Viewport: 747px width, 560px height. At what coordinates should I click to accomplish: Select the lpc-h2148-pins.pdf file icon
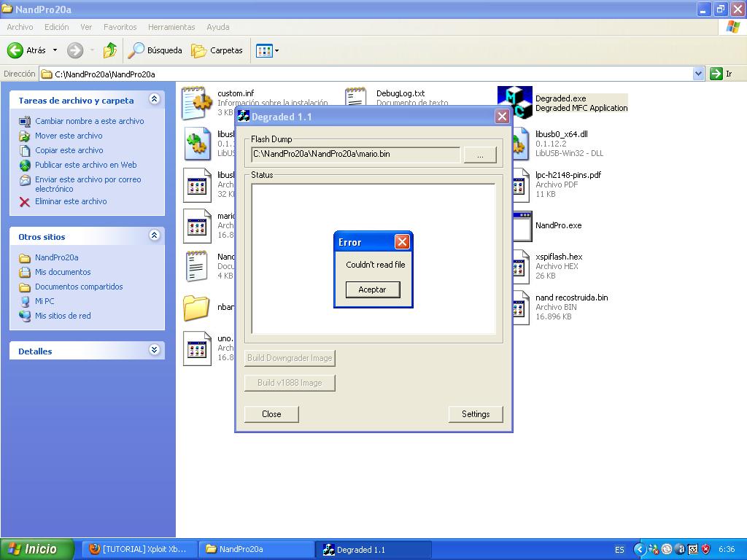520,185
